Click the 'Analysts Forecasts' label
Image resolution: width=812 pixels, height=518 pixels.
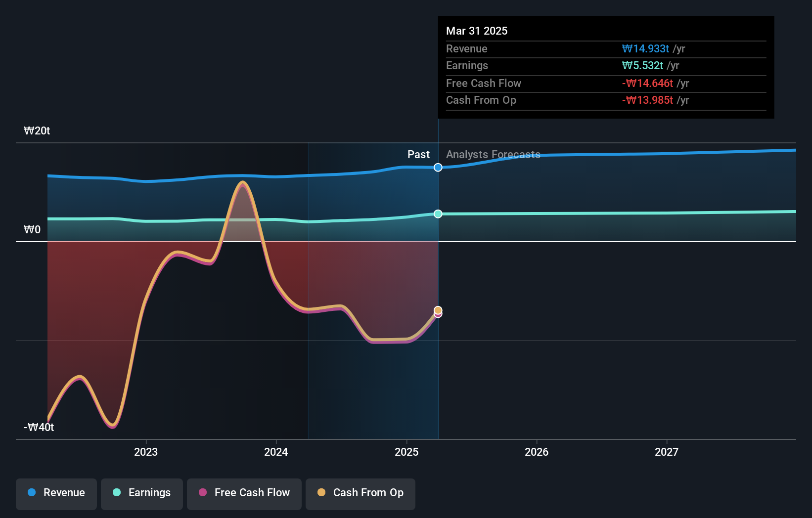coord(493,155)
